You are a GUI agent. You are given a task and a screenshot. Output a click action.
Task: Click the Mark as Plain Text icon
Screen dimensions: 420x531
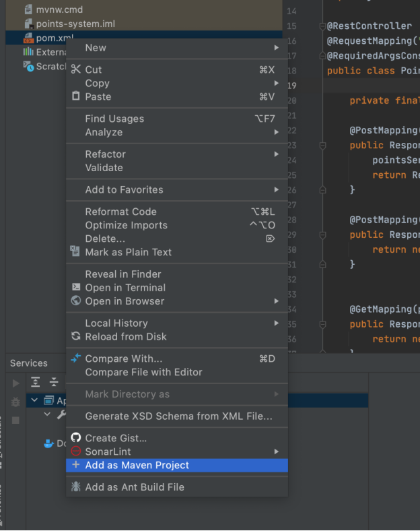75,251
